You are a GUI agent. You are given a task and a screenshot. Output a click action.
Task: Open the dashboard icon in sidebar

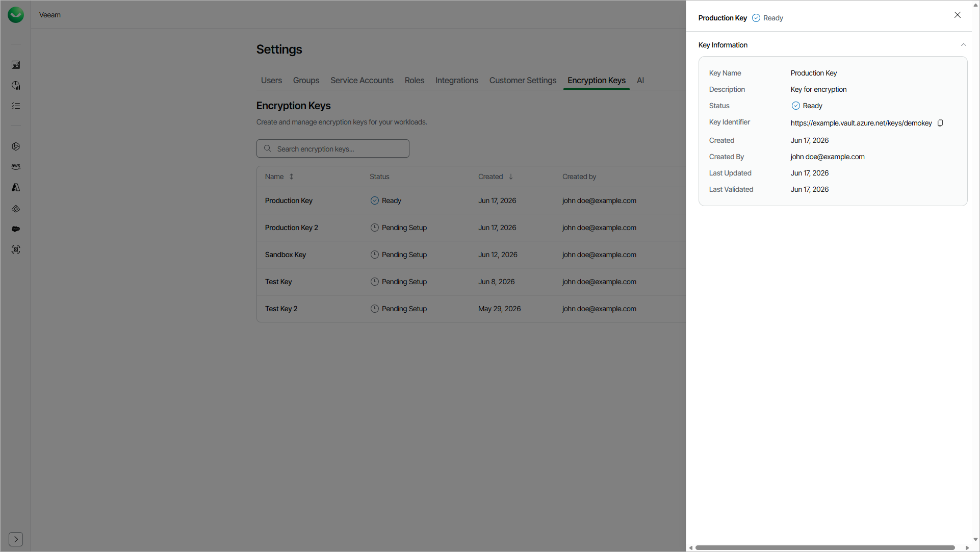pos(16,65)
